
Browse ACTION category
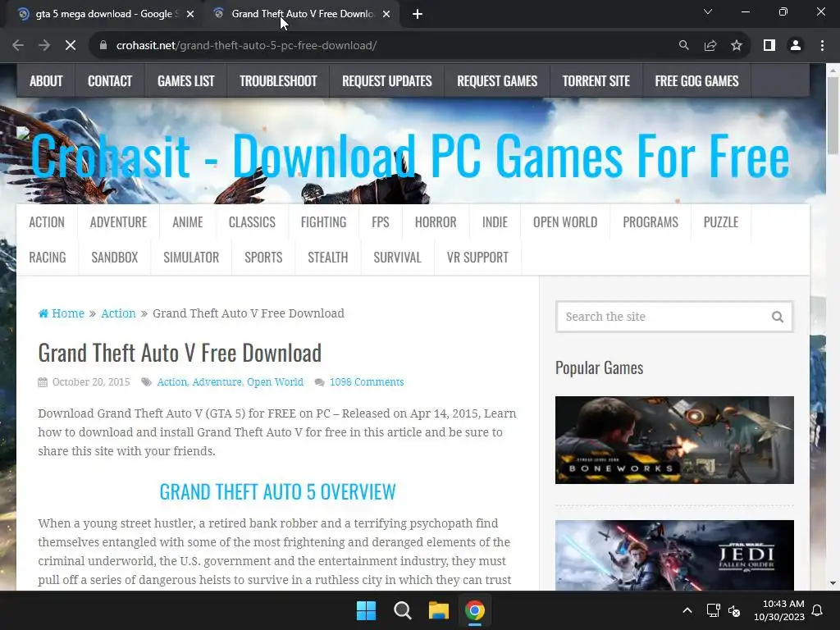click(x=47, y=221)
